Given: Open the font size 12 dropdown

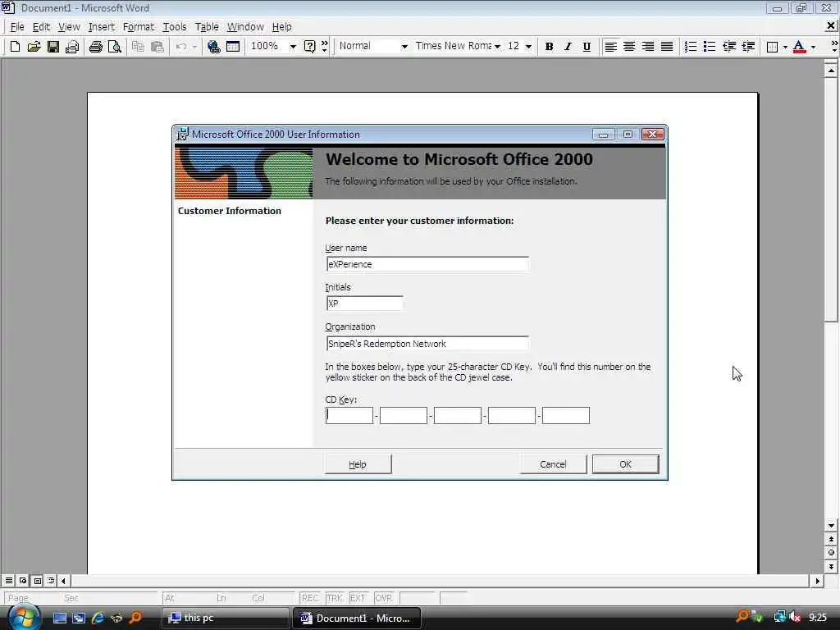Looking at the screenshot, I should (529, 47).
